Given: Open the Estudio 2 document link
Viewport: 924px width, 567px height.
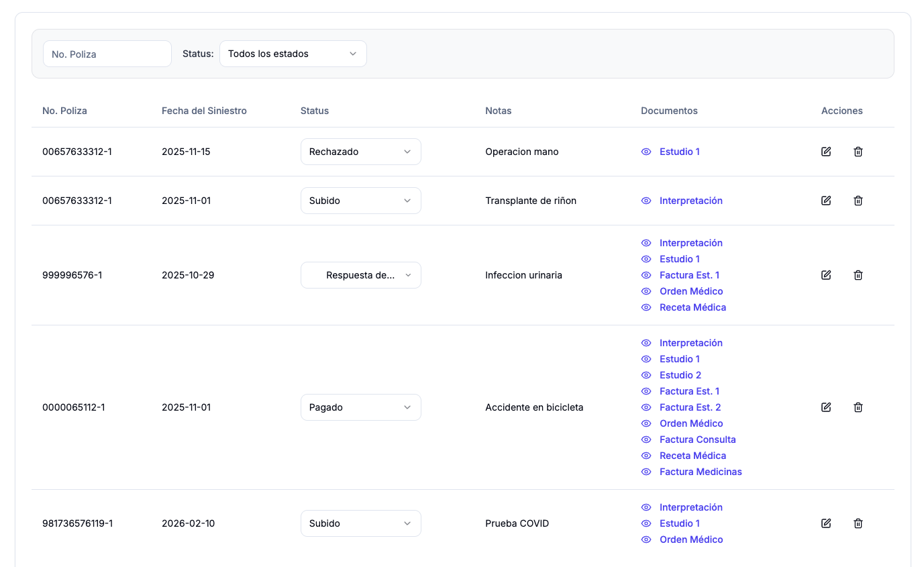Looking at the screenshot, I should [680, 375].
